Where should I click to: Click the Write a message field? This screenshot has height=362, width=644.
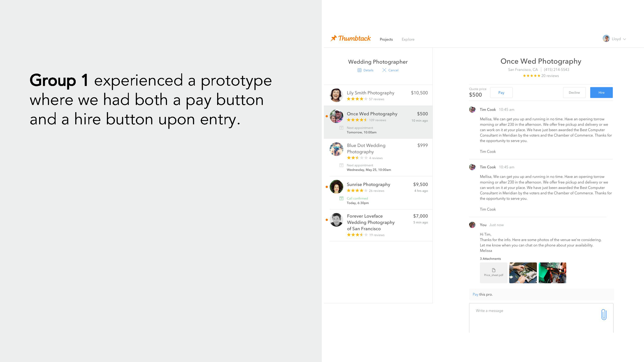tap(541, 318)
